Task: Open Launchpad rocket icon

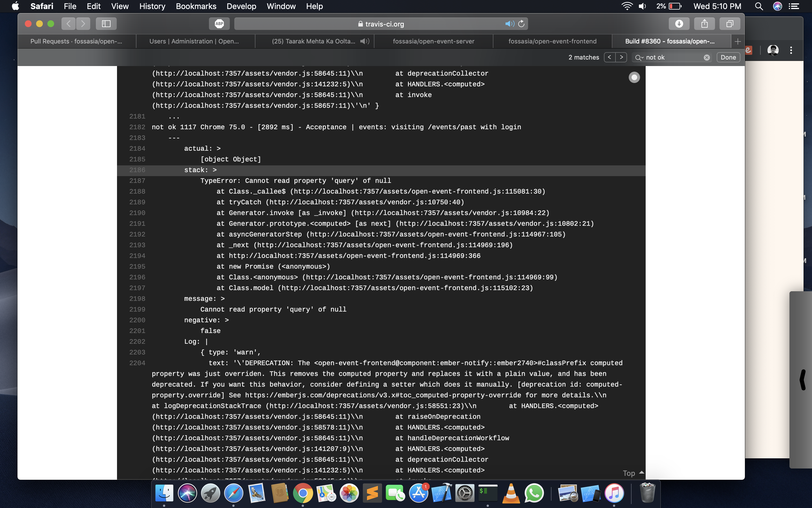Action: [x=210, y=493]
